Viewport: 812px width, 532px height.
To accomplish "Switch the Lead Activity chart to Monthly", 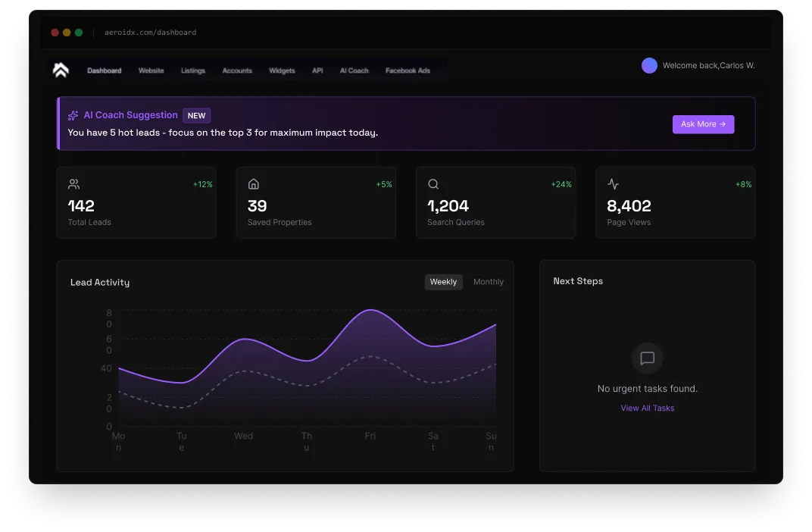I will point(488,281).
